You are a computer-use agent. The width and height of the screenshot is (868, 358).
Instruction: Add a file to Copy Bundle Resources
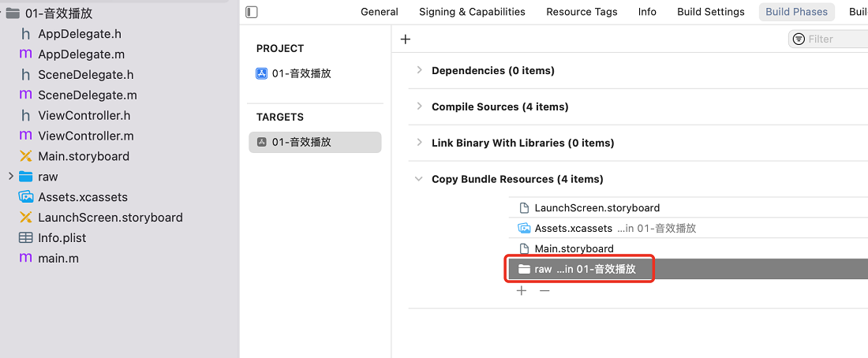click(522, 290)
